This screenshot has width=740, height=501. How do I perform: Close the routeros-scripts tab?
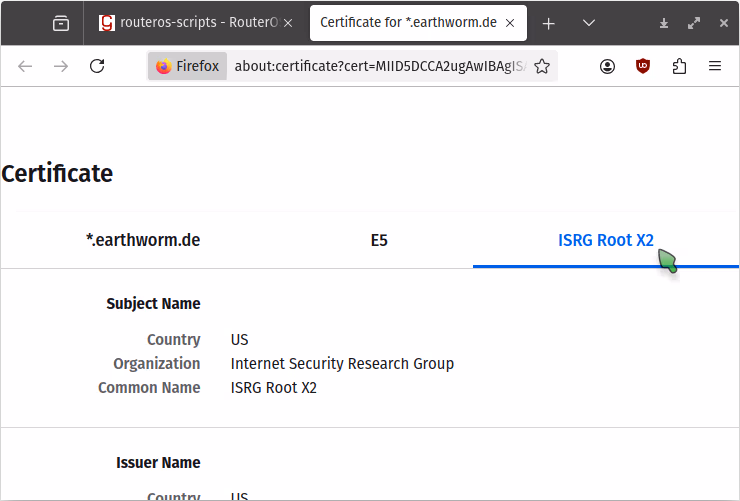click(x=288, y=23)
